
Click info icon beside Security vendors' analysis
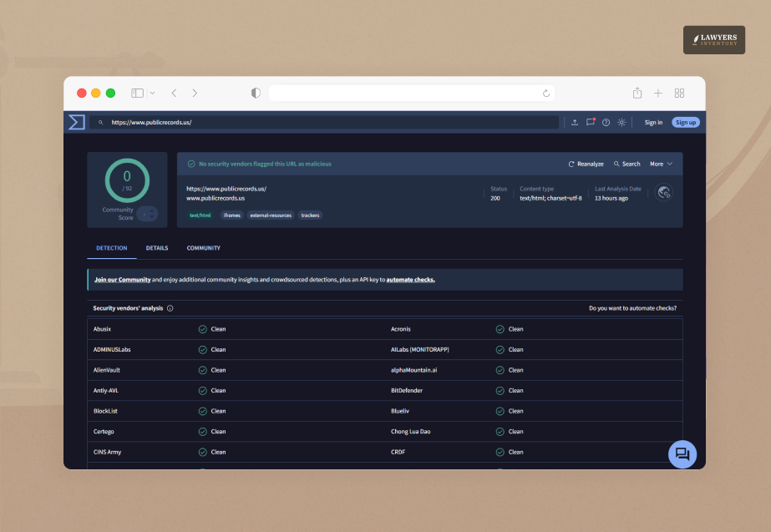[170, 308]
